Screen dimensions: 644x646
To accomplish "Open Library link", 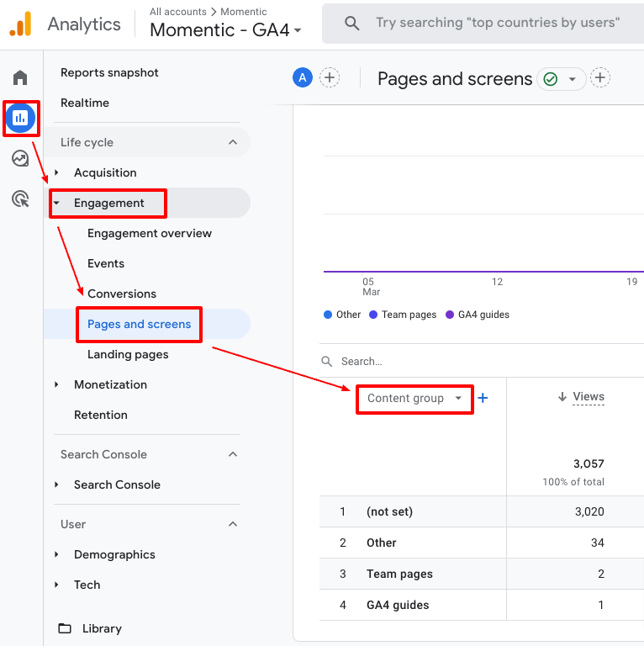I will 102,628.
